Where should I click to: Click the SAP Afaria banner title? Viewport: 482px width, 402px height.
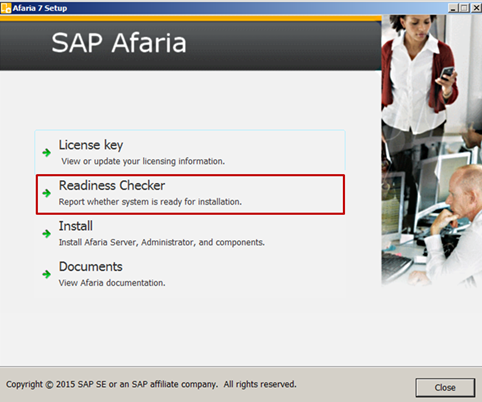119,43
